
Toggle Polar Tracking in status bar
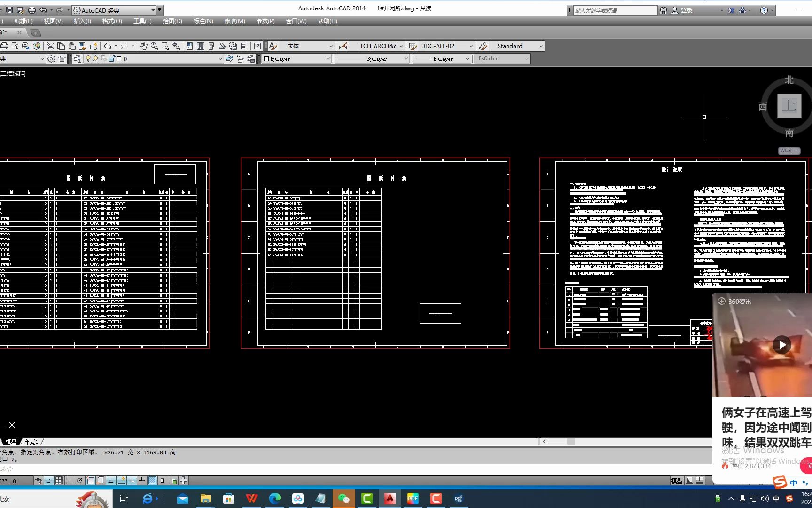pos(80,480)
